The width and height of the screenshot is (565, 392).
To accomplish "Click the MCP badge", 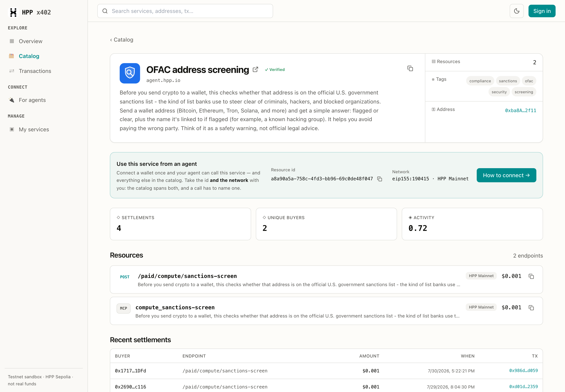I will (x=123, y=309).
